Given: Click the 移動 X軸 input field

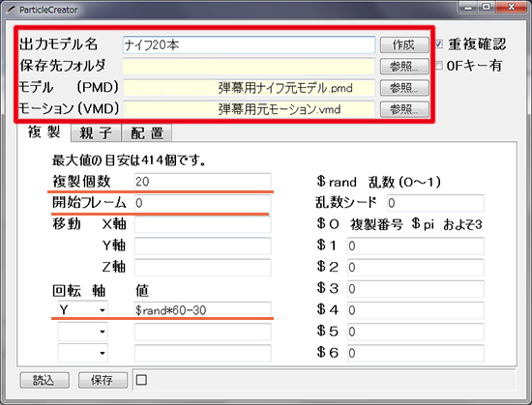Looking at the screenshot, I should click(203, 224).
